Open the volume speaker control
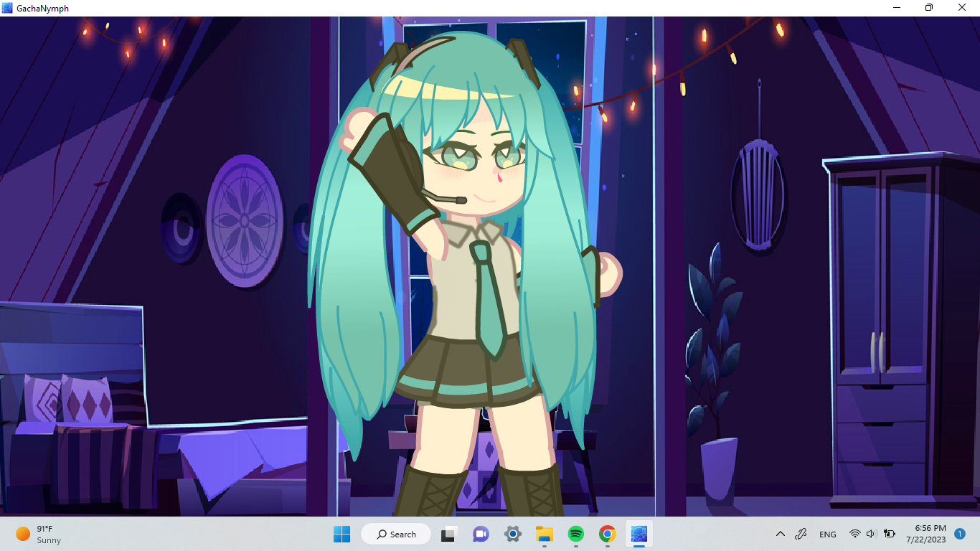The image size is (980, 551). [x=872, y=534]
